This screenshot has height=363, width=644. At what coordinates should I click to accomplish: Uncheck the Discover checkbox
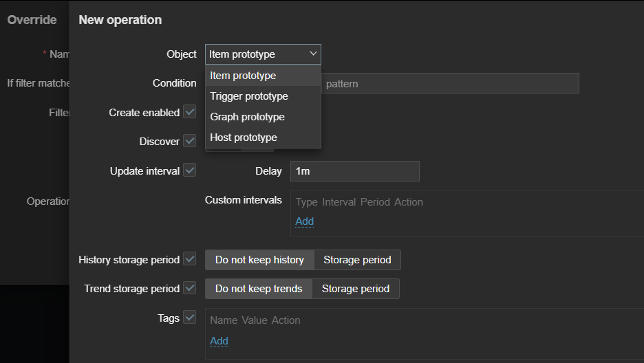tap(190, 141)
